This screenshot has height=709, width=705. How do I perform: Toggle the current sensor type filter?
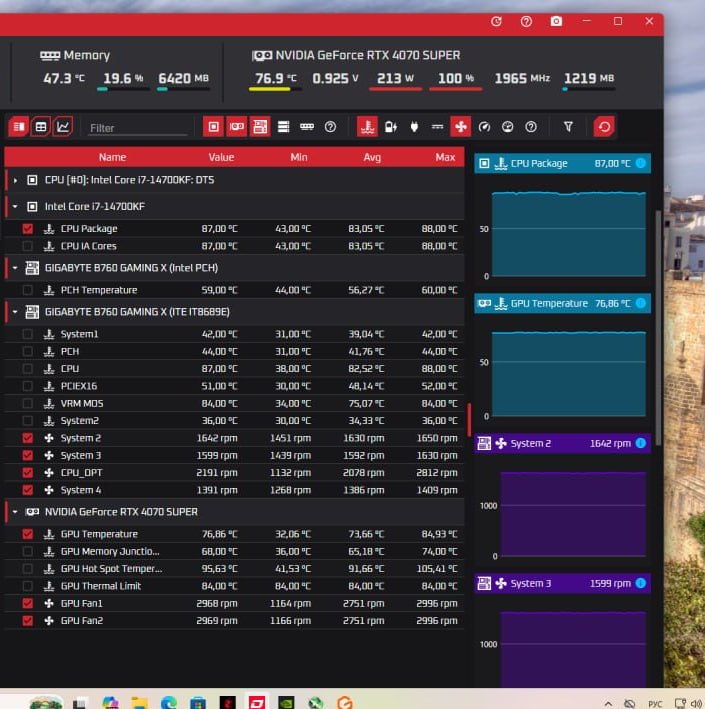pyautogui.click(x=437, y=127)
